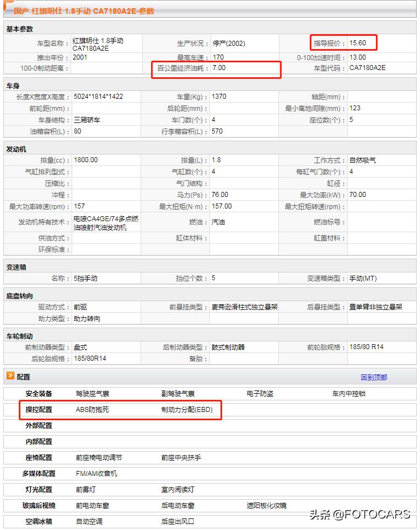Click the ABS防抱死 feature
Viewport: 420px width, 530px height.
pyautogui.click(x=92, y=410)
